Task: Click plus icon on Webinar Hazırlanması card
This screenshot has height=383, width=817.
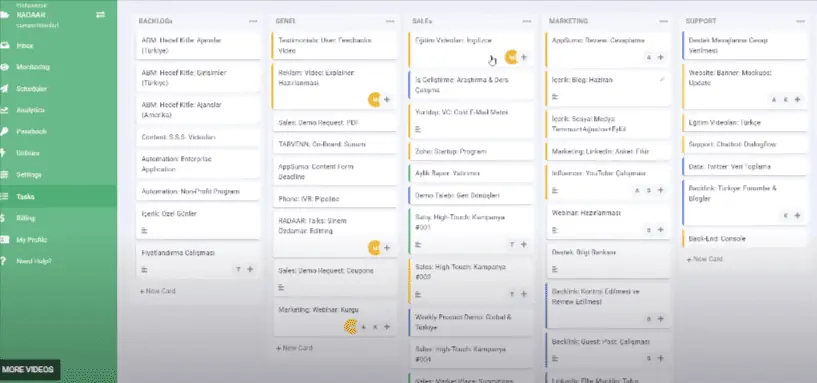Action: [660, 230]
